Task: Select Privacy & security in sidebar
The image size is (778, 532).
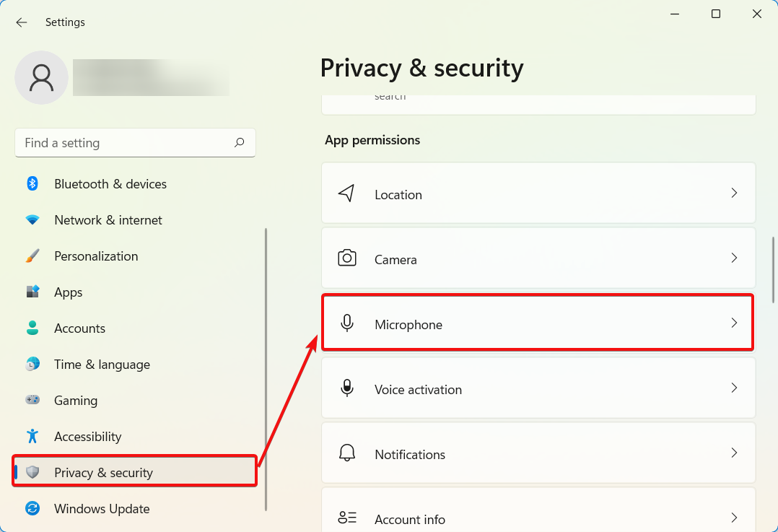Action: click(135, 472)
